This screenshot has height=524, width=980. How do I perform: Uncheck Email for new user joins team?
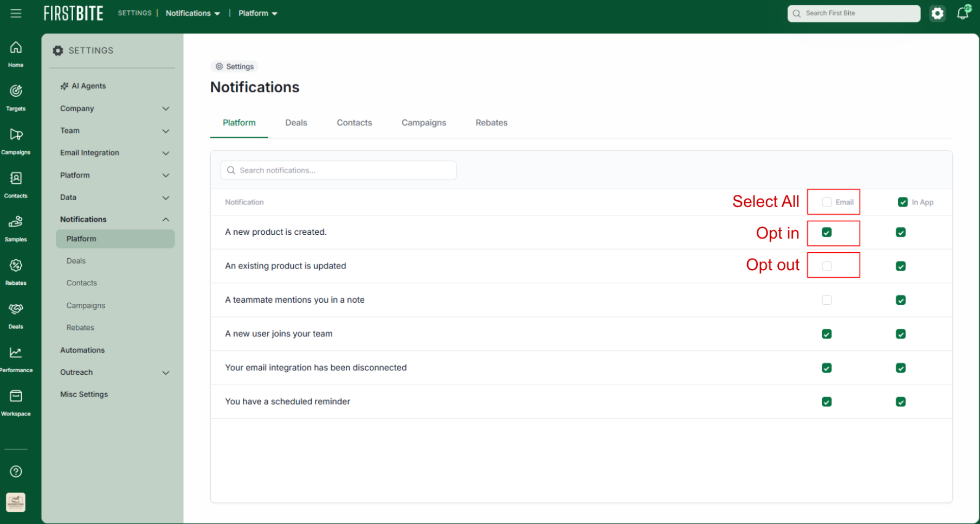point(827,334)
